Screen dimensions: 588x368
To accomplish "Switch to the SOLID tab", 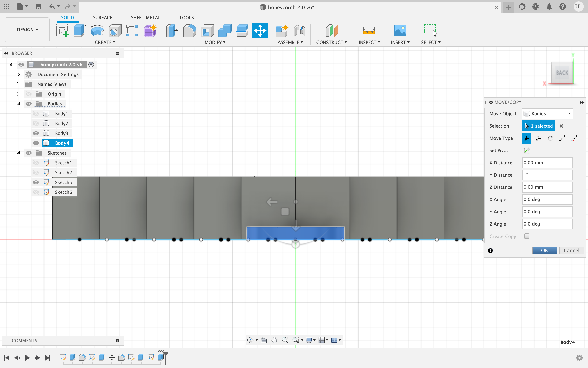I will click(x=68, y=18).
